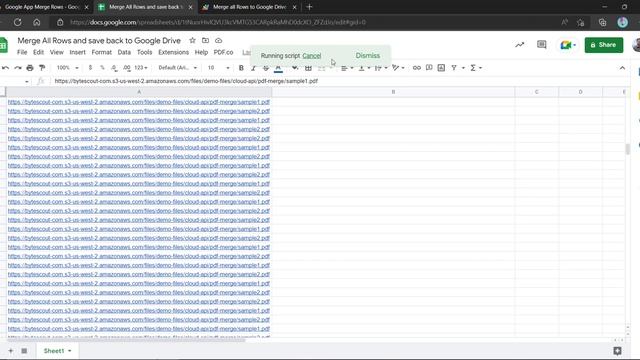Open the Edit menu

[x=38, y=52]
